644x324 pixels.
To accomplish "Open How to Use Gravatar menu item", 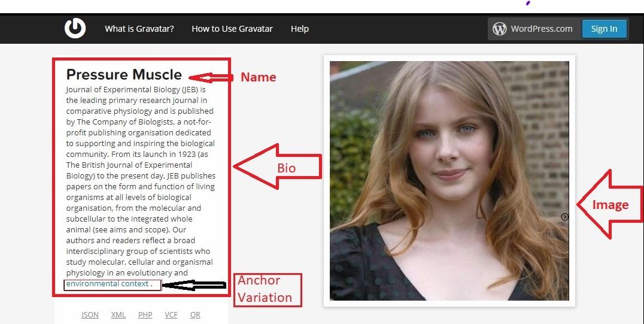I will tap(232, 29).
